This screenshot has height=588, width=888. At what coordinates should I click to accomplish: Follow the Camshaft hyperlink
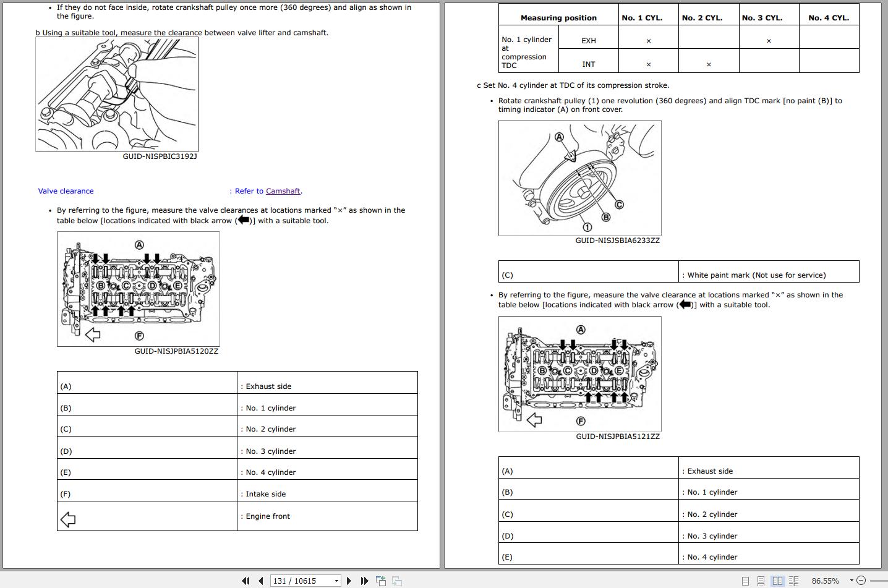[x=283, y=191]
